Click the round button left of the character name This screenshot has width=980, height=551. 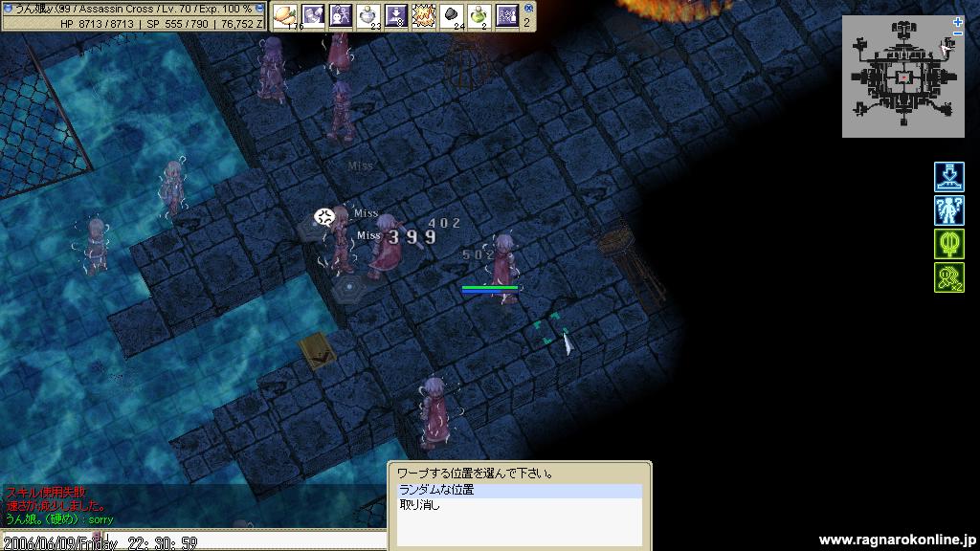point(8,8)
